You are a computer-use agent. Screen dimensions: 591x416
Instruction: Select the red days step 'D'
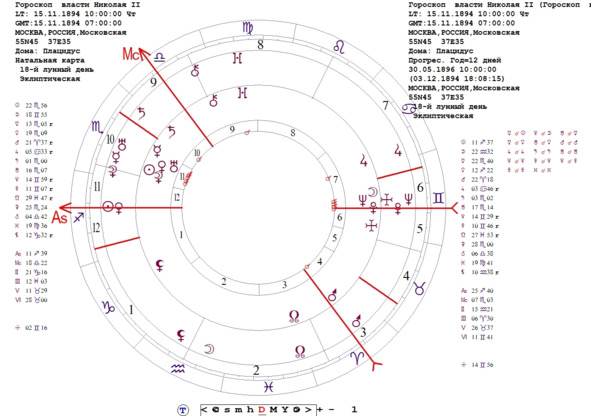click(x=262, y=409)
